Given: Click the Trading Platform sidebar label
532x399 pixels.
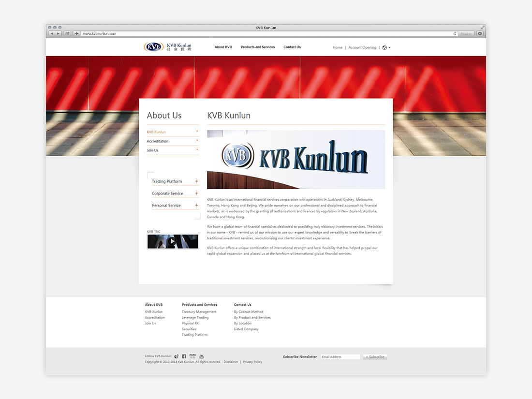Looking at the screenshot, I should click(x=167, y=181).
